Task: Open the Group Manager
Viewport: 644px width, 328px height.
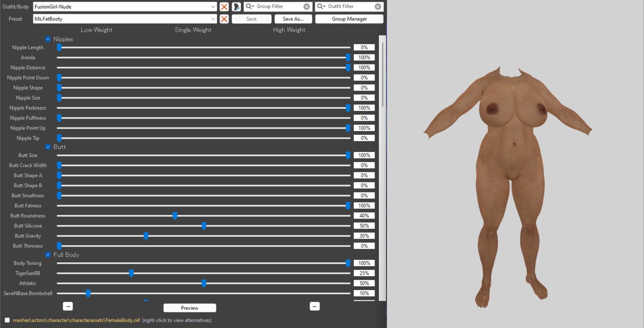Action: tap(349, 19)
